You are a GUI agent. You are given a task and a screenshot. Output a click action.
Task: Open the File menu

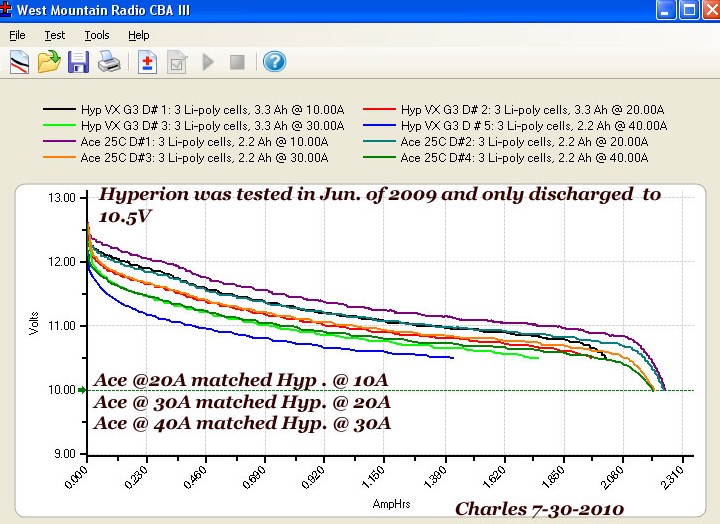click(x=17, y=35)
